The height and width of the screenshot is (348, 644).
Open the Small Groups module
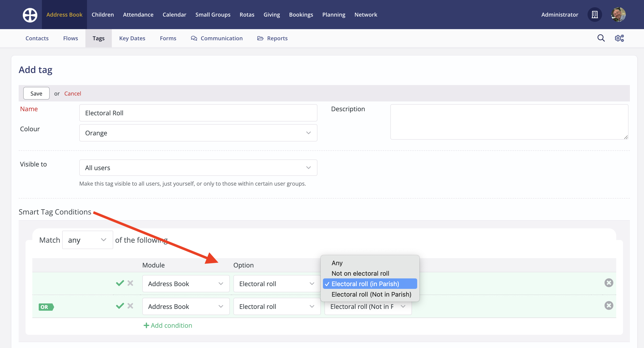point(213,15)
